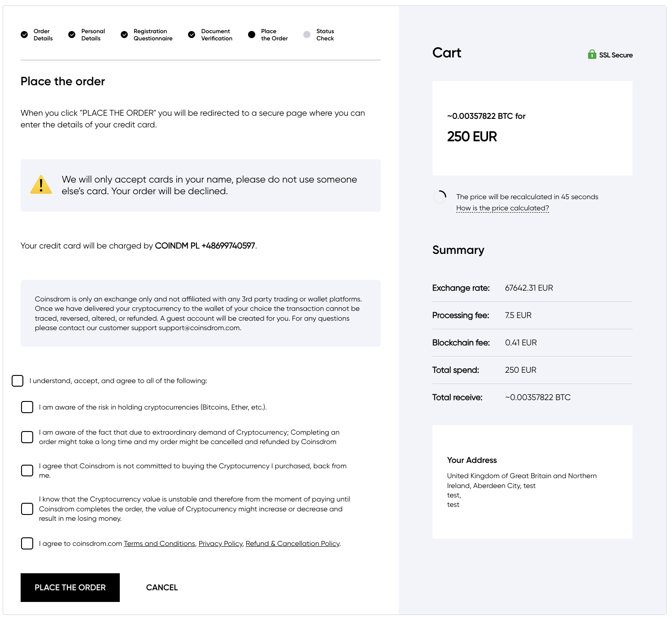Click the Registration Questionnaire checkmark icon

(124, 35)
